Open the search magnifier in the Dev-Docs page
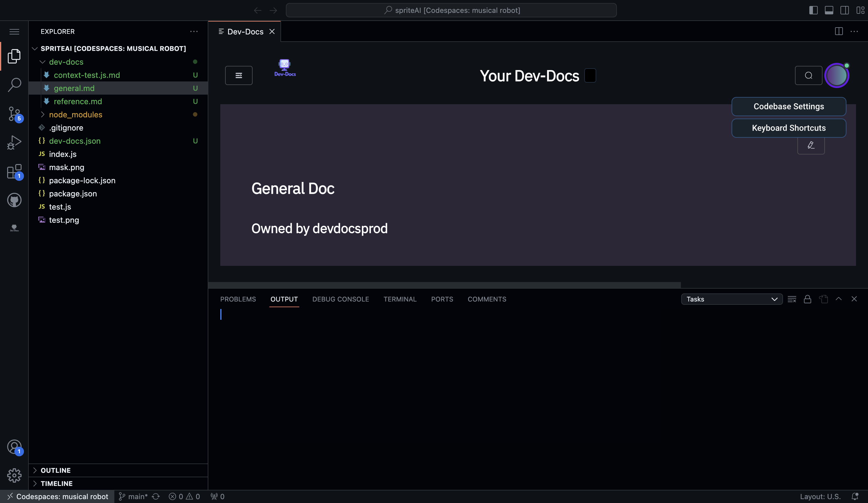Viewport: 868px width, 503px height. pyautogui.click(x=808, y=75)
